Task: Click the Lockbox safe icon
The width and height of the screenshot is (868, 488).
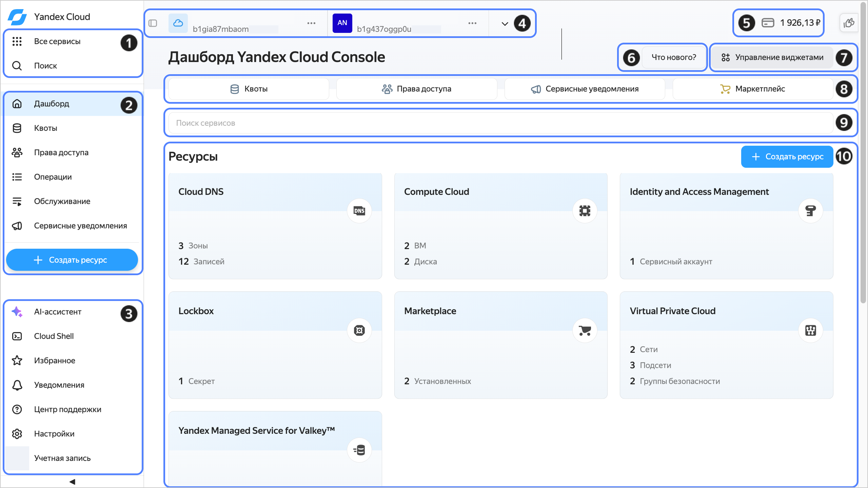Action: 359,330
